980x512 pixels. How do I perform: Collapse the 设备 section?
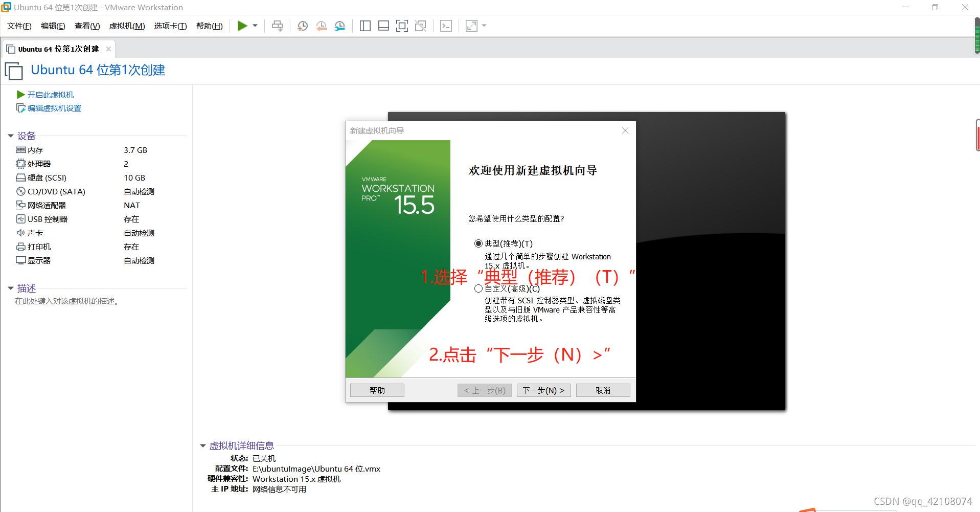coord(10,136)
